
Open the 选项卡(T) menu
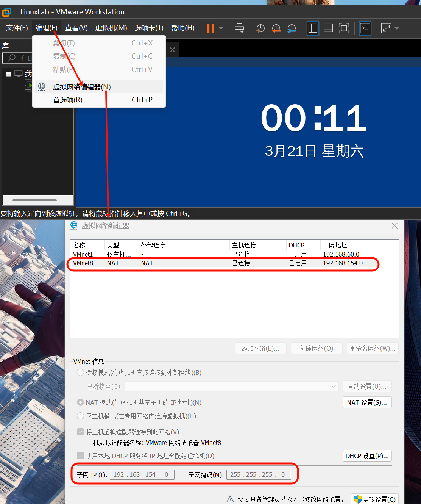[x=149, y=28]
